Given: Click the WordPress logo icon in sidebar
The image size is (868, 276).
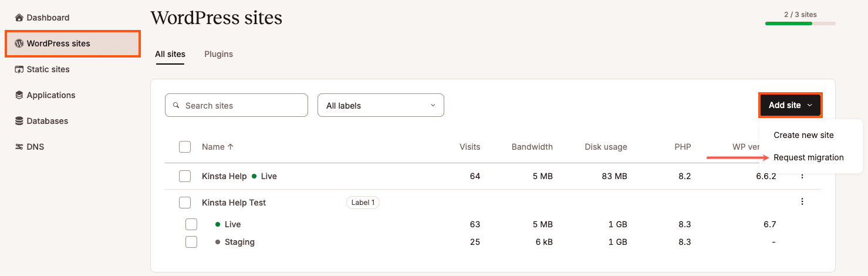Looking at the screenshot, I should coord(19,43).
